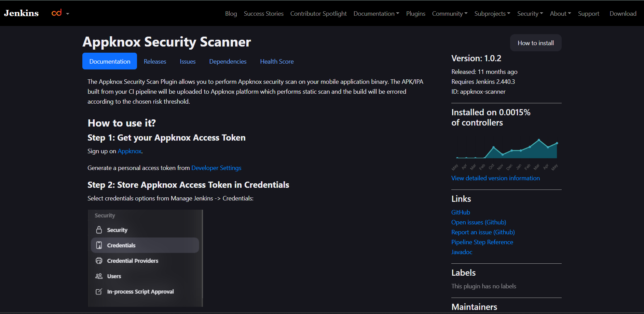Open the Subprojects dropdown menu

492,14
